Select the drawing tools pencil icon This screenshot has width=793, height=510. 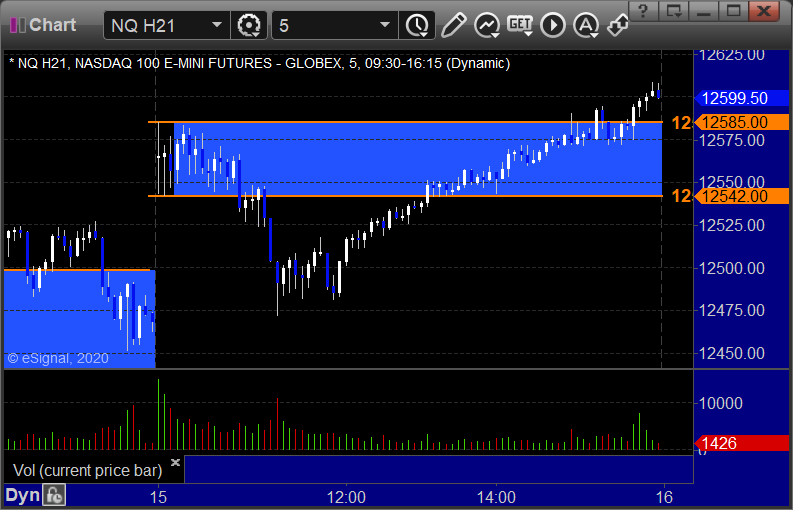coord(453,25)
